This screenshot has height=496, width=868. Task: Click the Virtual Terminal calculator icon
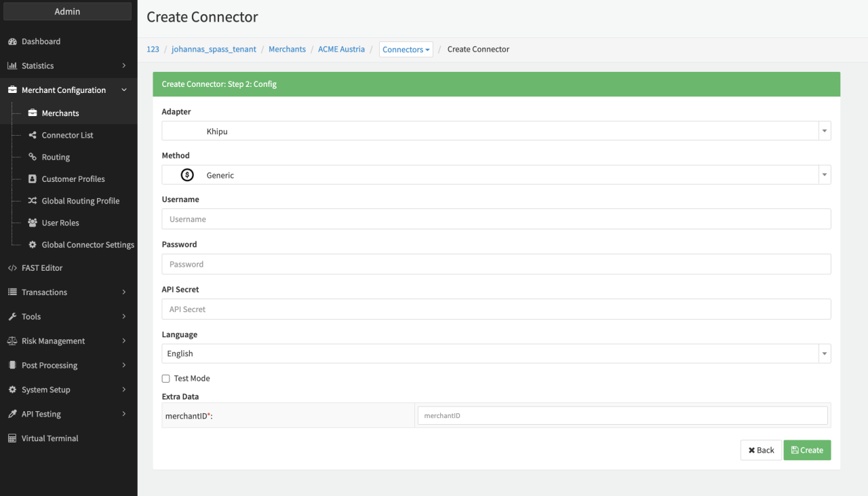click(12, 438)
